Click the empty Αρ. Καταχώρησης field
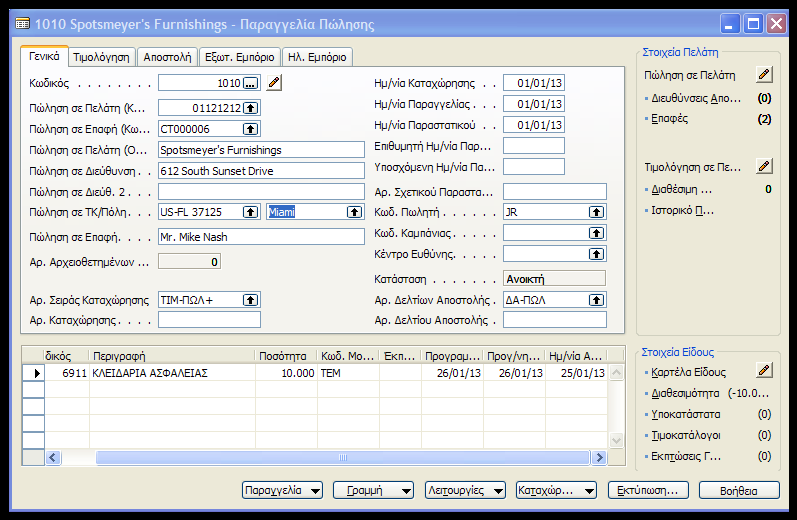The image size is (797, 520). (209, 320)
